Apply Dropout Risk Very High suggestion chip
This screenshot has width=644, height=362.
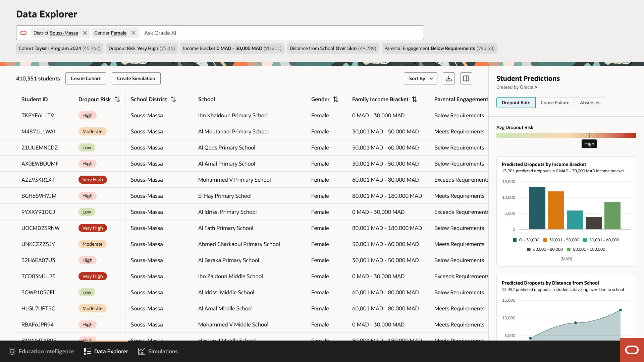[142, 48]
